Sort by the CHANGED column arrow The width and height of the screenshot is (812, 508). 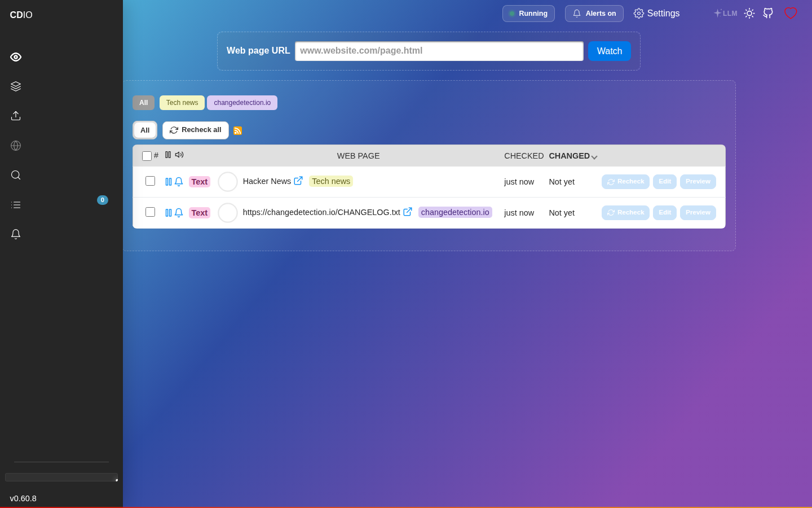[594, 157]
